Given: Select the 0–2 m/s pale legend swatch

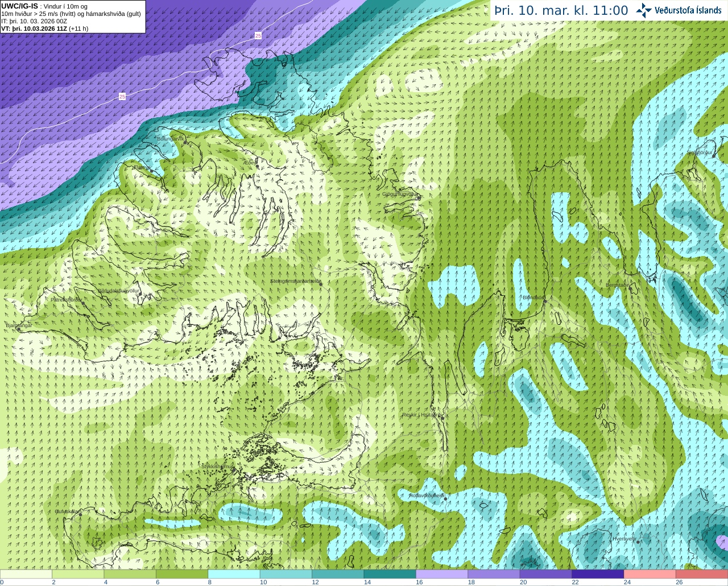Looking at the screenshot, I should tap(26, 574).
